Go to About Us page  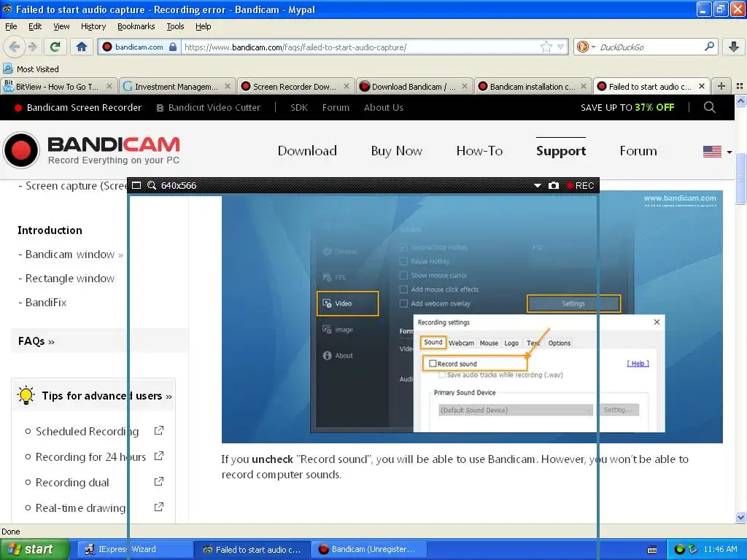384,108
